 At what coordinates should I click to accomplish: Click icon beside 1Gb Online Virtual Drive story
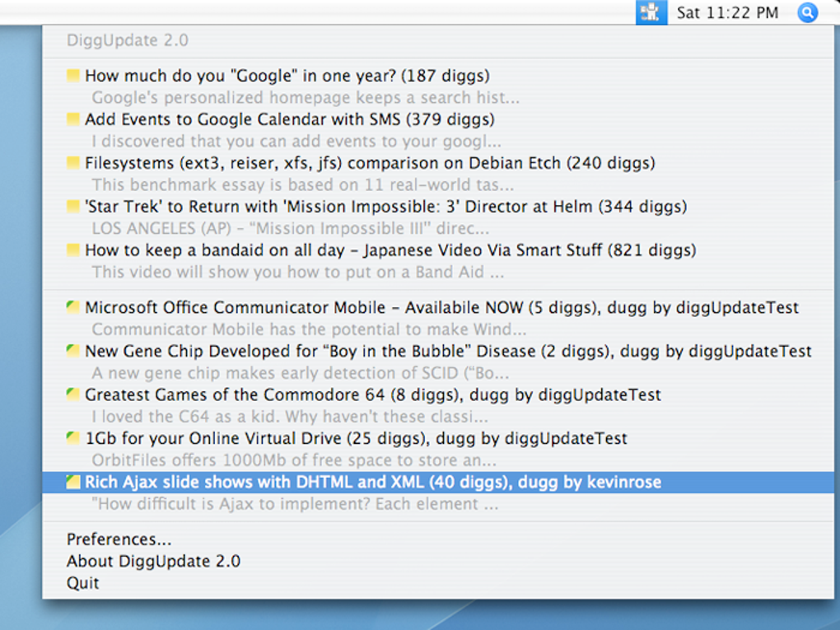(x=73, y=439)
